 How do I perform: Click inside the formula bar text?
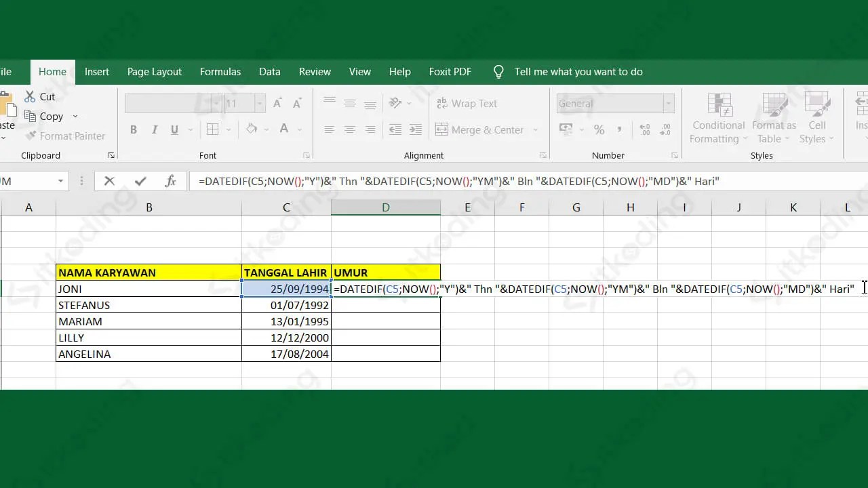(x=458, y=181)
